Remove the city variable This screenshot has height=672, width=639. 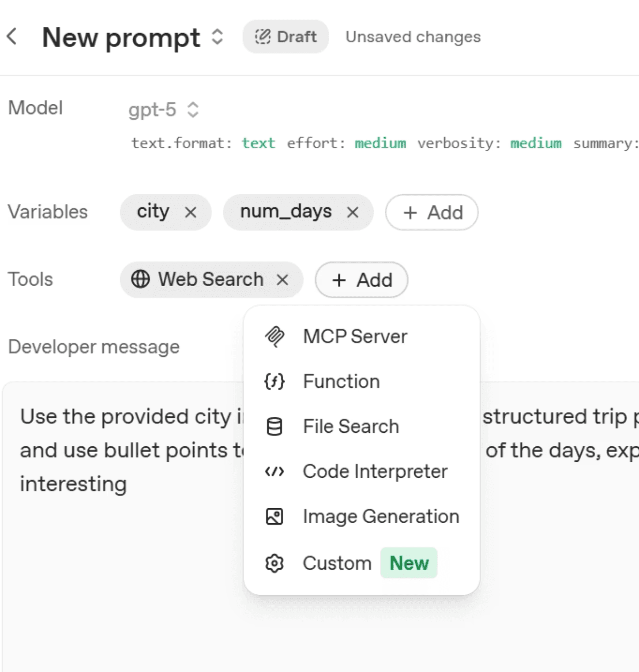click(x=191, y=213)
